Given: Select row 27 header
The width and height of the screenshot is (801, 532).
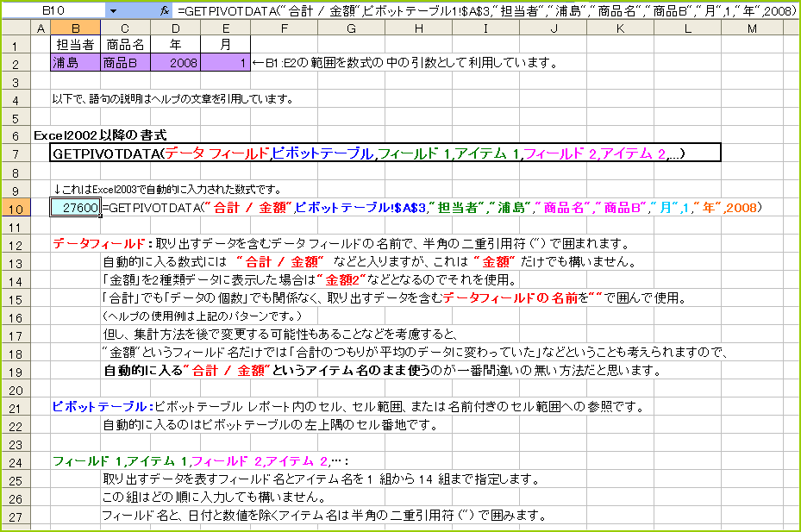Looking at the screenshot, I should click(x=16, y=516).
